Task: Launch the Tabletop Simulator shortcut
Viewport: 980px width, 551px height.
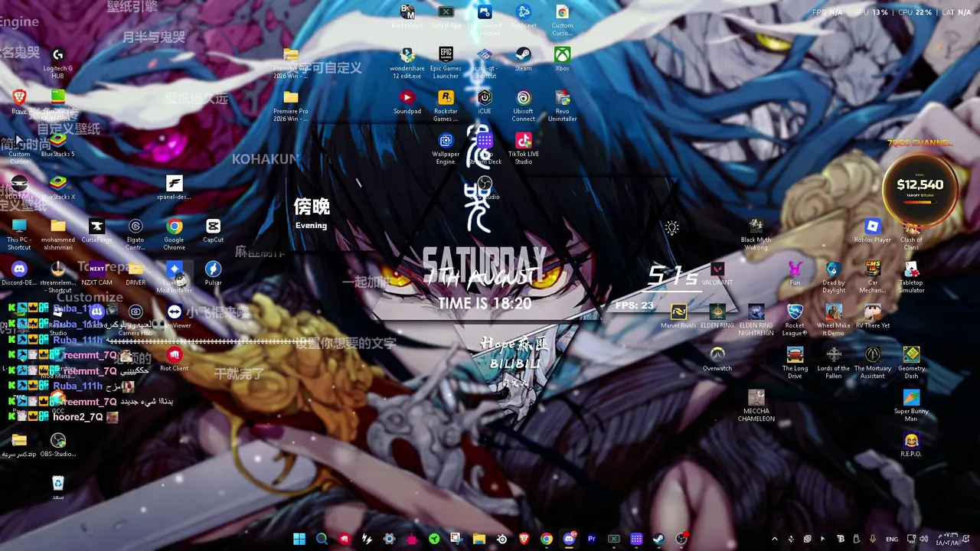Action: click(x=911, y=277)
